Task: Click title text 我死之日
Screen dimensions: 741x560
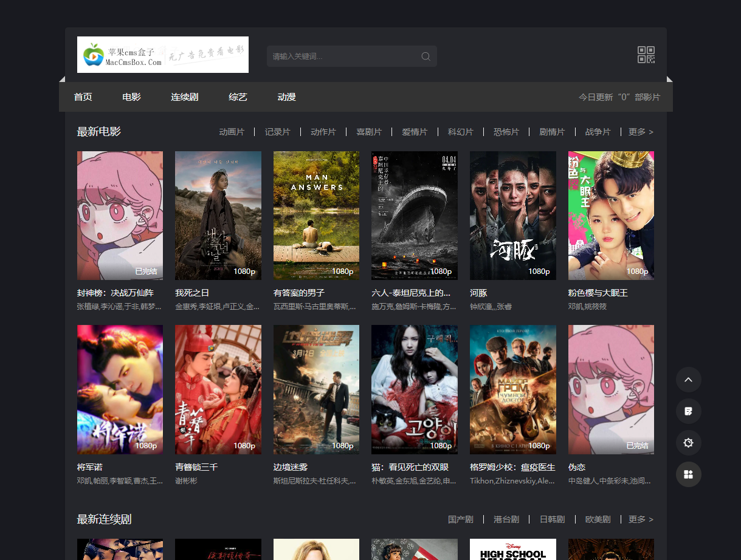Action: pos(192,293)
